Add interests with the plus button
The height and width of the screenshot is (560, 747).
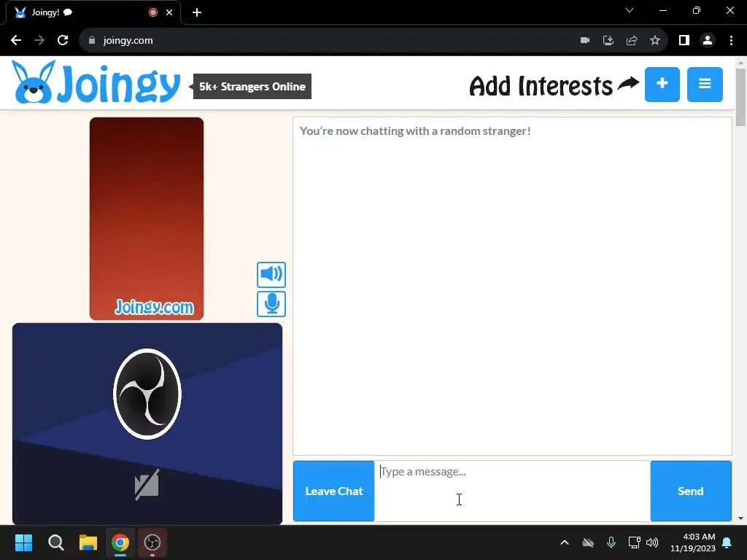point(662,85)
